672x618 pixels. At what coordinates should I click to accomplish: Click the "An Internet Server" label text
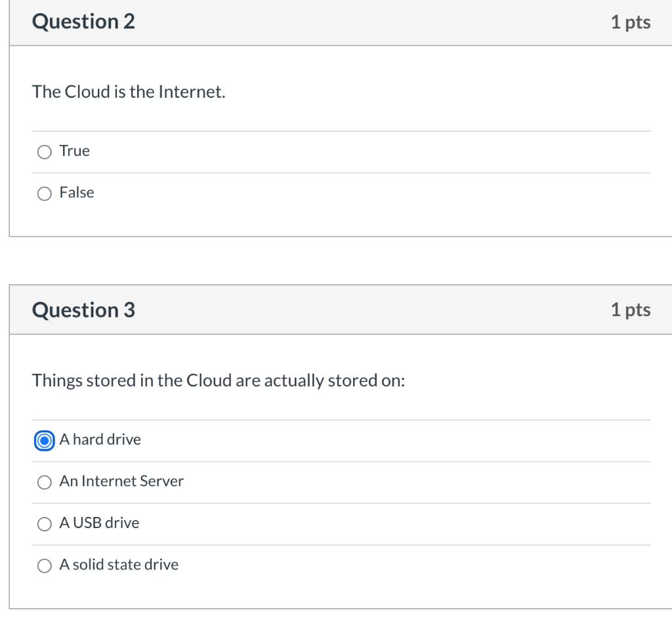click(x=121, y=482)
